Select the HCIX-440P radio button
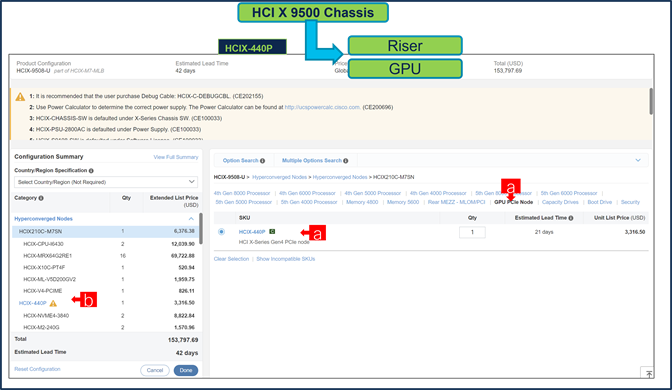The height and width of the screenshot is (390, 672). [221, 232]
